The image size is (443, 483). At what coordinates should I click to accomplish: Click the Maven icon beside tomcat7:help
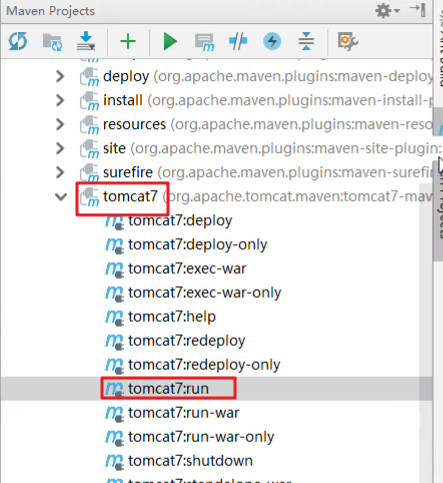click(114, 317)
